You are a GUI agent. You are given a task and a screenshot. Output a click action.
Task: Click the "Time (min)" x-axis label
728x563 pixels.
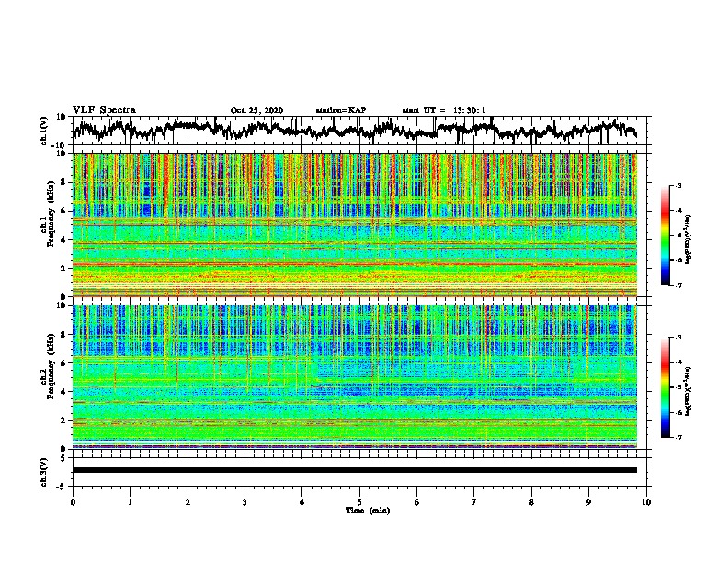tap(368, 511)
